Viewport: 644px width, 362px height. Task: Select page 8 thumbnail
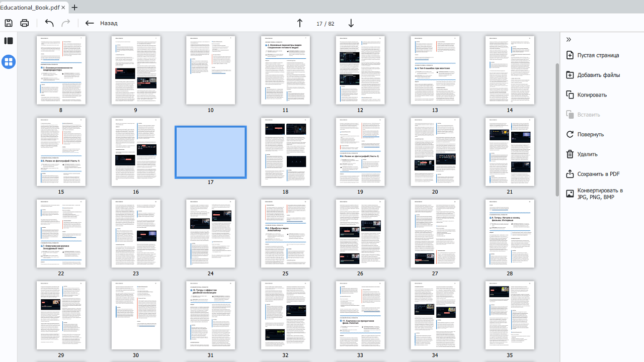(61, 70)
